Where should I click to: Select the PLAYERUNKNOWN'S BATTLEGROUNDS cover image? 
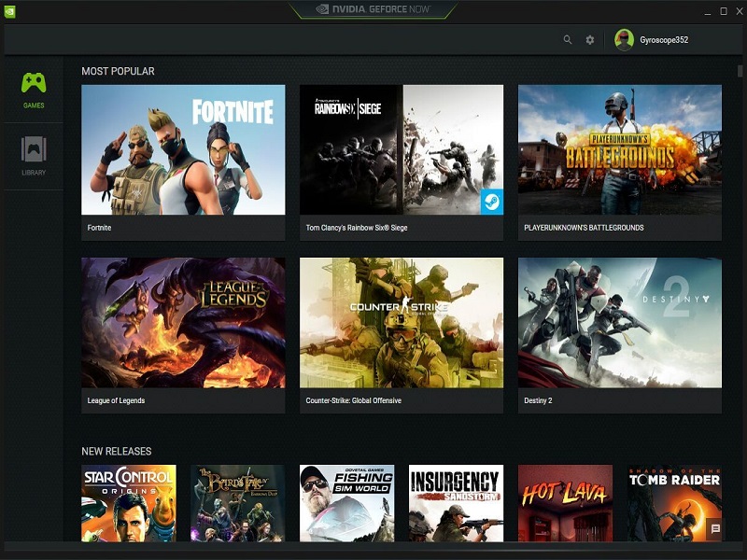click(x=620, y=149)
